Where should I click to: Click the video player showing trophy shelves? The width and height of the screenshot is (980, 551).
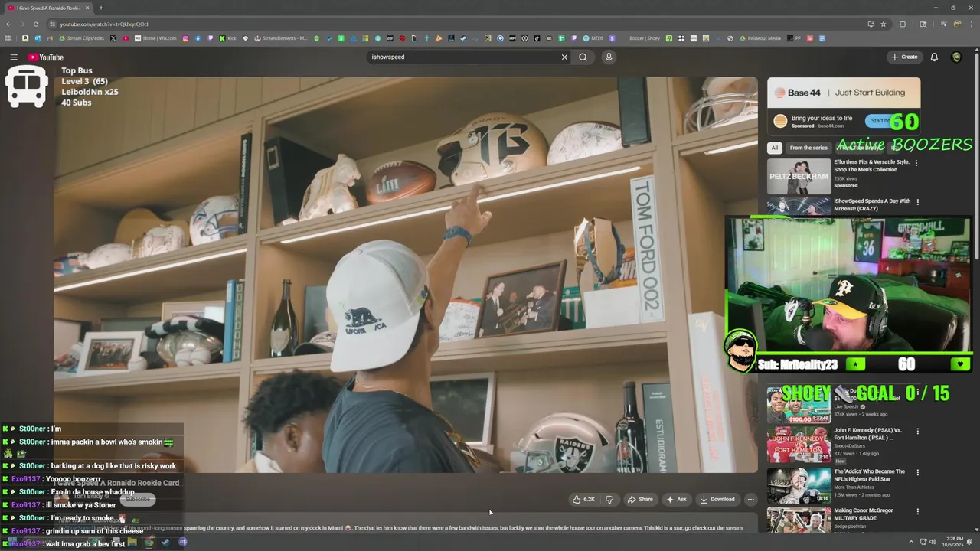(x=406, y=274)
